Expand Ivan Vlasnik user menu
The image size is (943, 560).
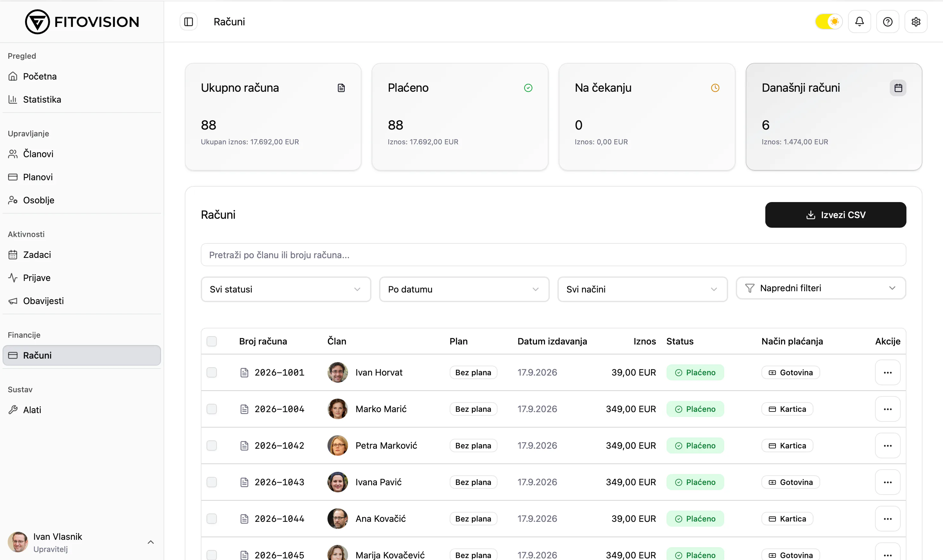[x=81, y=542]
